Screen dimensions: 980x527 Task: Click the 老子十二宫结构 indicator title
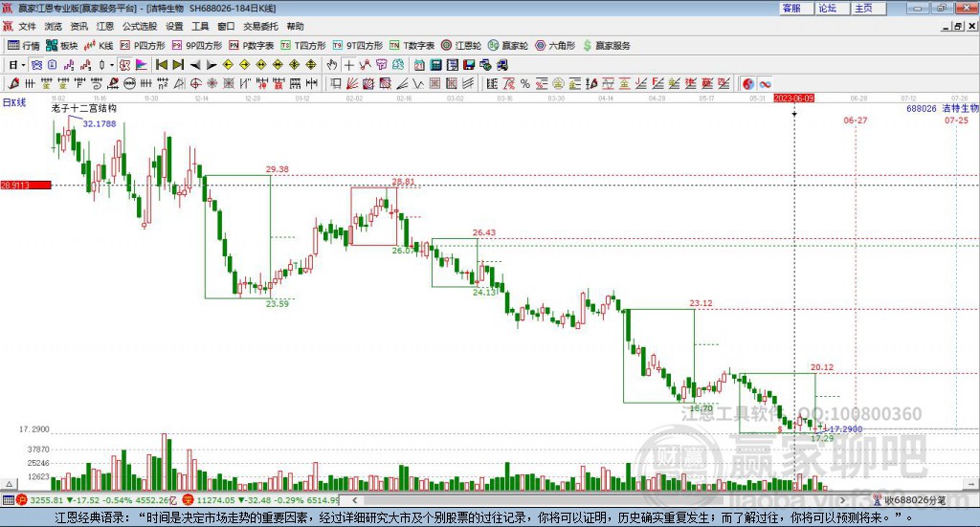[x=84, y=108]
